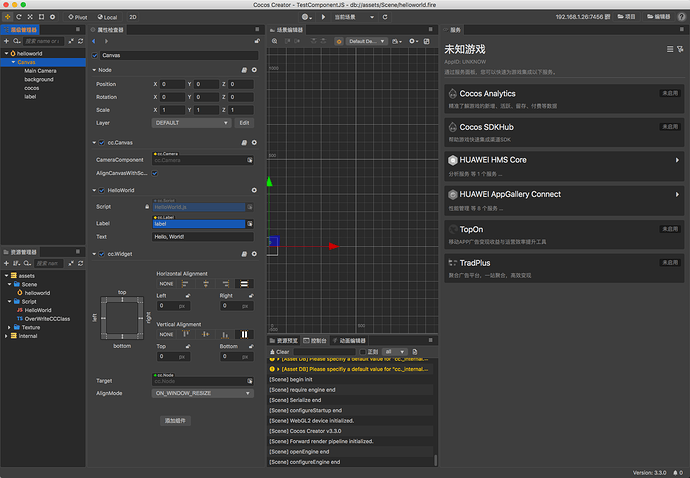Screen dimensions: 690x478
Task: Open the Layer DEFAULT dropdown
Action: 191,122
